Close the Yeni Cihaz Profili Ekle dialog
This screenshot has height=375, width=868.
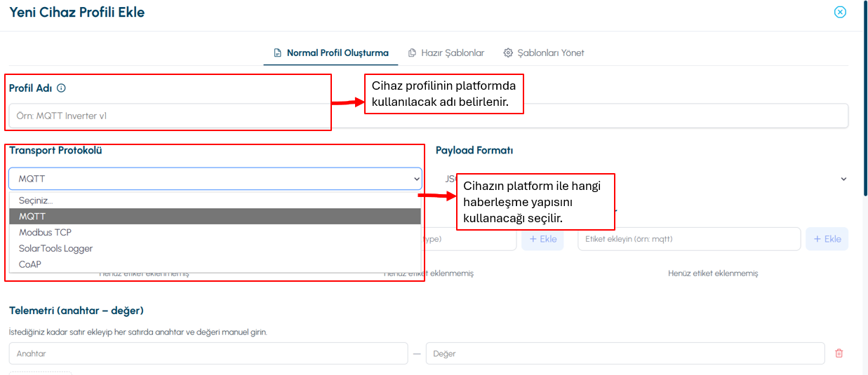pos(840,12)
